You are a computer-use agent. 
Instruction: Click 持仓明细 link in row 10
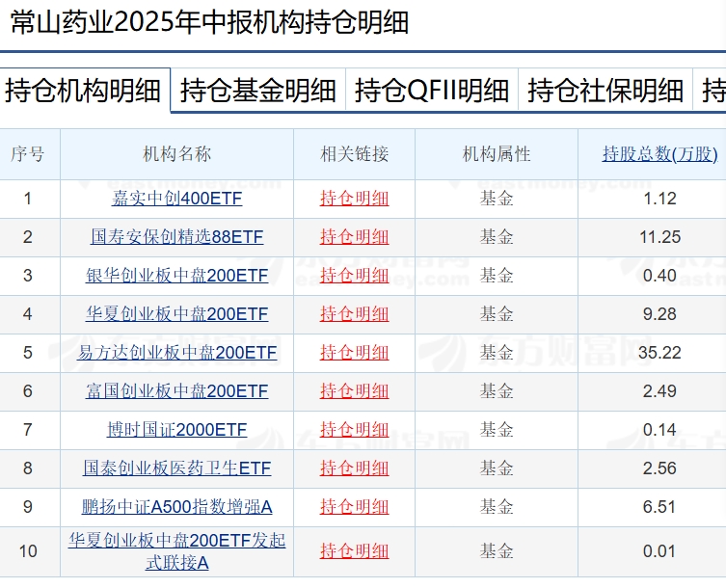point(354,551)
